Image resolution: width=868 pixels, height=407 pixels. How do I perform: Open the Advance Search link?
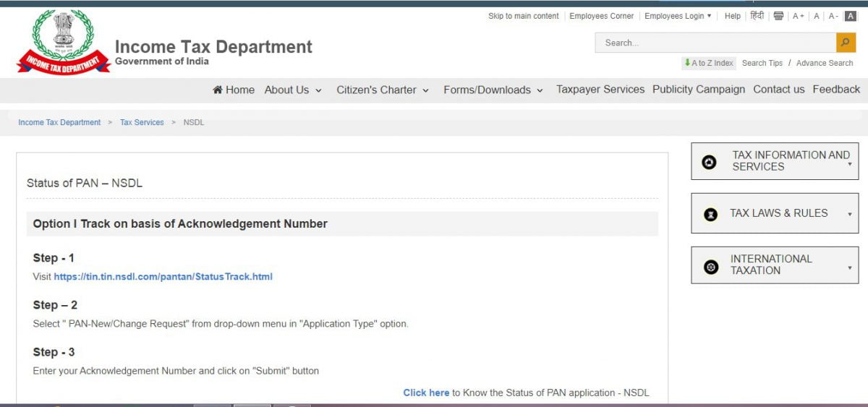click(825, 63)
